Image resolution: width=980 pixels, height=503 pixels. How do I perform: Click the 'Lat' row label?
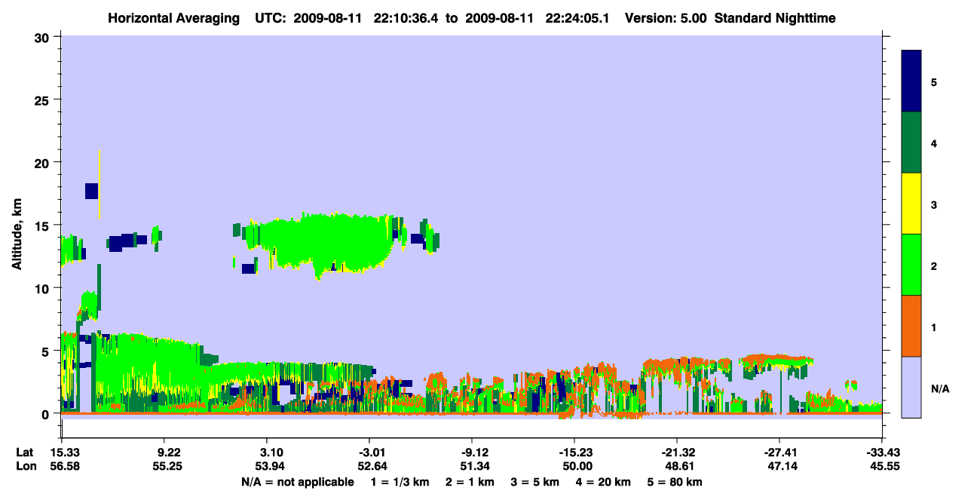[25, 452]
